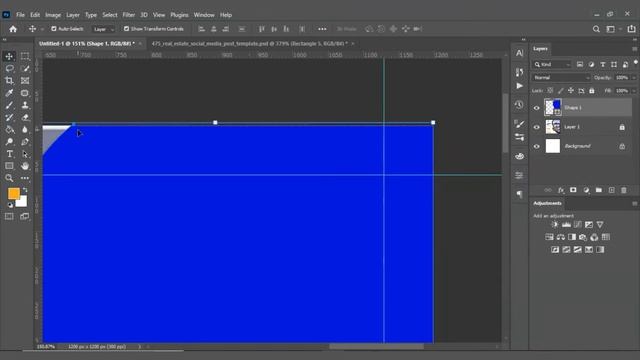
Task: Open the Filter menu
Action: coord(129,15)
